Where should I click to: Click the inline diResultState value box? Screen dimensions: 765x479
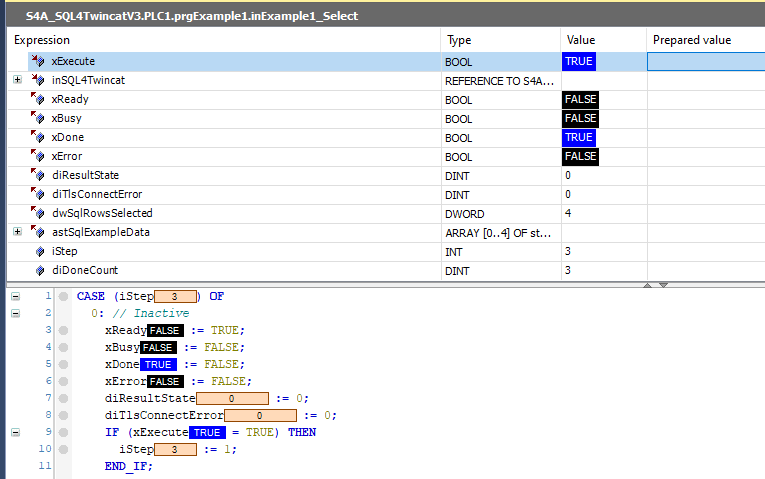pyautogui.click(x=232, y=399)
